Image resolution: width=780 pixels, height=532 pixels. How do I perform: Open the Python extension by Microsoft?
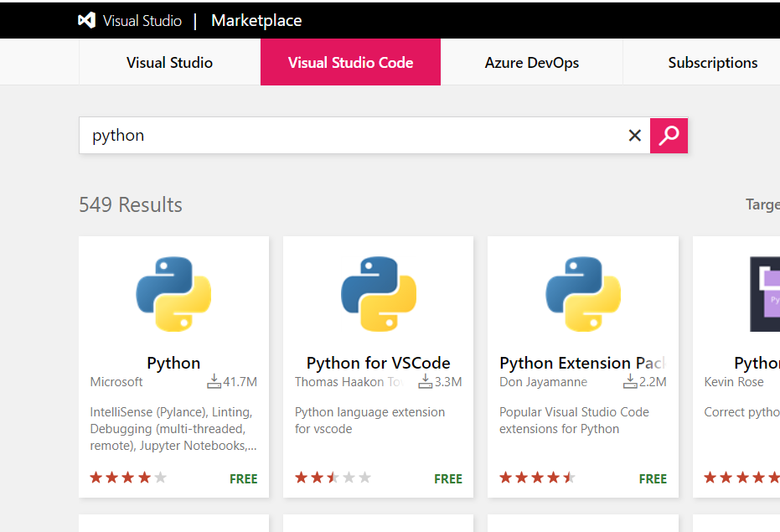tap(173, 363)
